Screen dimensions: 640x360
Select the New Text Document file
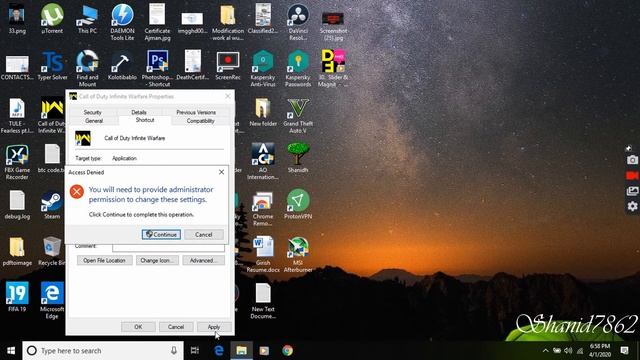point(263,301)
